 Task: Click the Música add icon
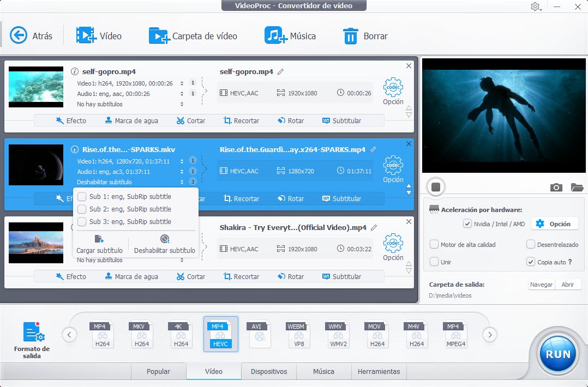(275, 35)
